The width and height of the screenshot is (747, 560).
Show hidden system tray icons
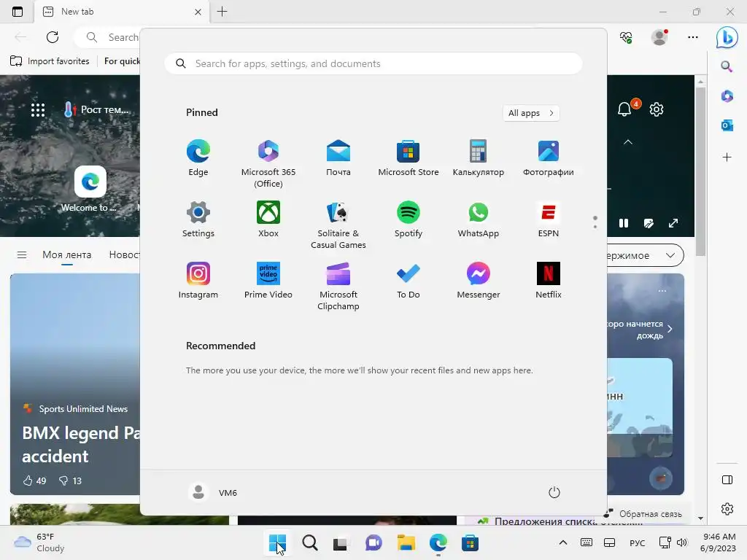[x=562, y=542]
